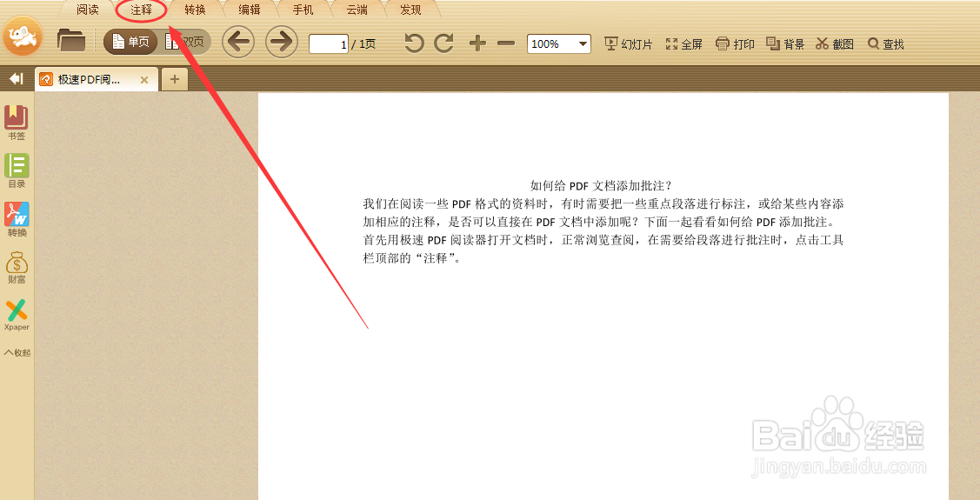The width and height of the screenshot is (980, 500).
Task: Open the search tool (查找)
Action: (x=885, y=43)
